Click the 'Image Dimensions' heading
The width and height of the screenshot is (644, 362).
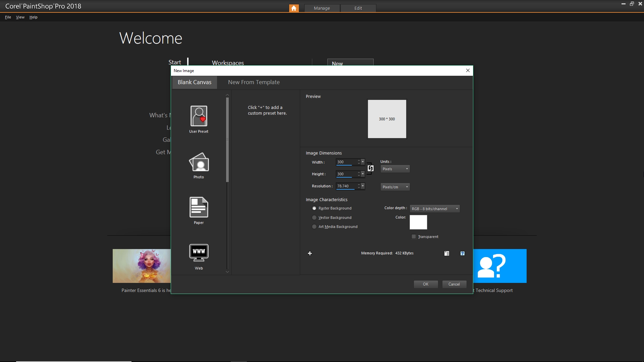point(324,153)
